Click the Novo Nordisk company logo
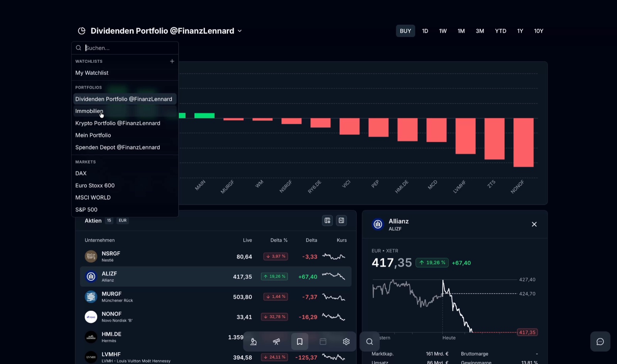Viewport: 617px width, 364px height. [x=91, y=317]
